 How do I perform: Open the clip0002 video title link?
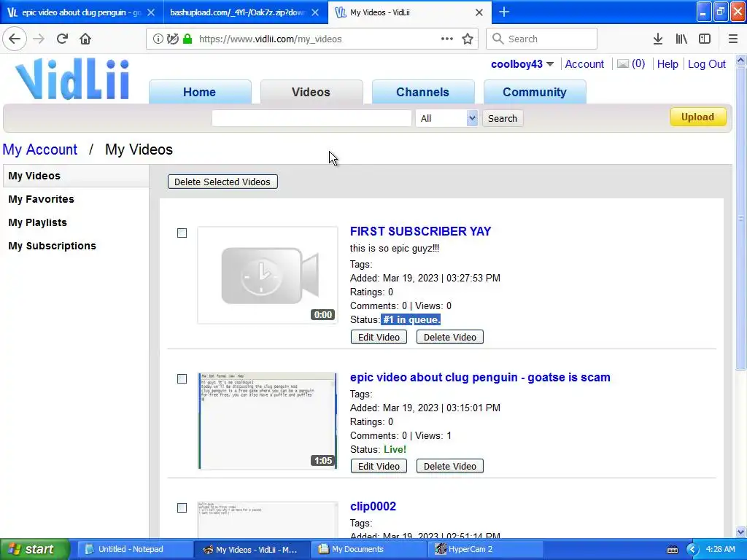click(x=373, y=506)
